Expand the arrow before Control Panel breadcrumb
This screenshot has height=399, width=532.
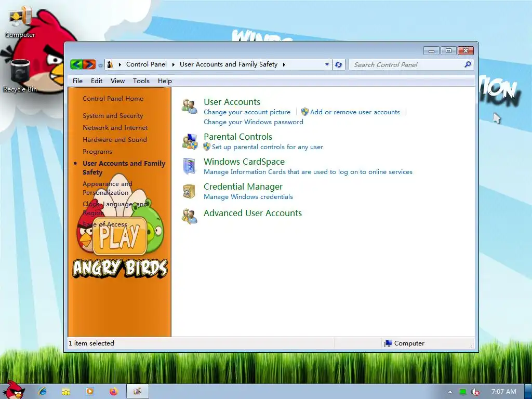tap(120, 64)
